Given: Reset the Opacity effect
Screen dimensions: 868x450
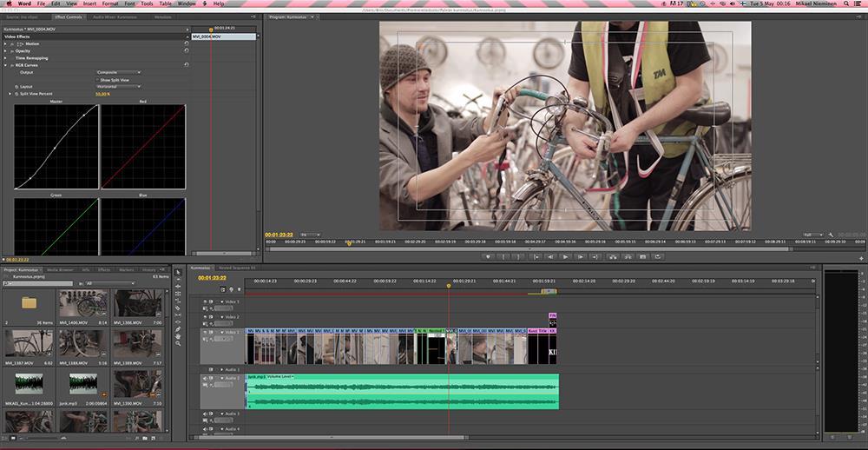Looking at the screenshot, I should 187,51.
